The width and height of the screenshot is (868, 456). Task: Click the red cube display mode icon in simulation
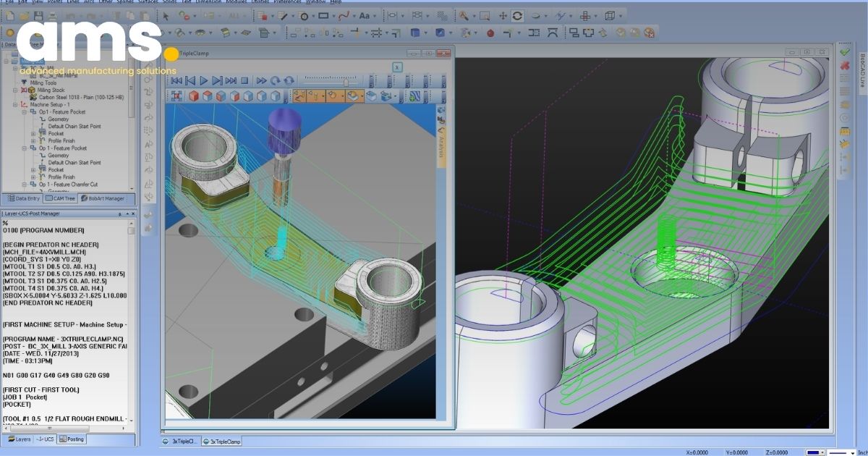[x=194, y=95]
